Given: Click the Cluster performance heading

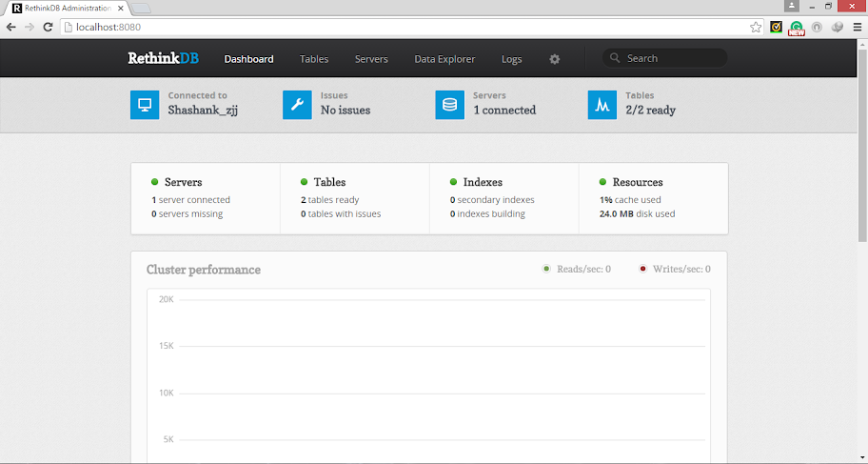Looking at the screenshot, I should [x=204, y=270].
